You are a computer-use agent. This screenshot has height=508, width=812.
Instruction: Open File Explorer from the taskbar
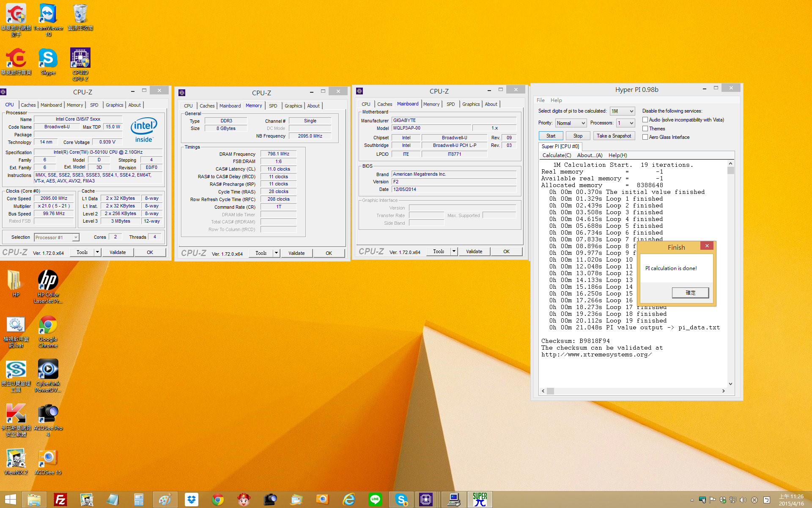(34, 500)
